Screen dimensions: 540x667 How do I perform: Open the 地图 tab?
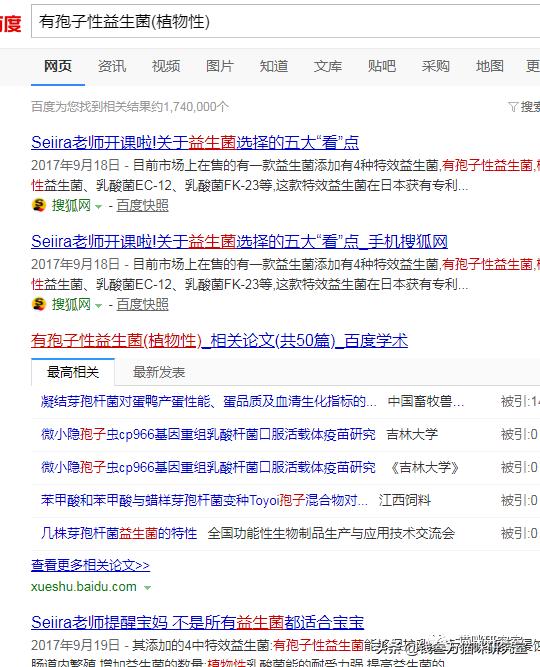(x=490, y=66)
